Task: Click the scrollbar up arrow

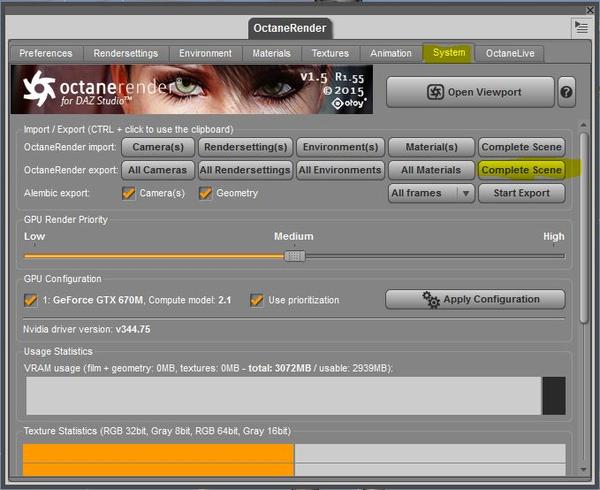Action: pyautogui.click(x=584, y=125)
